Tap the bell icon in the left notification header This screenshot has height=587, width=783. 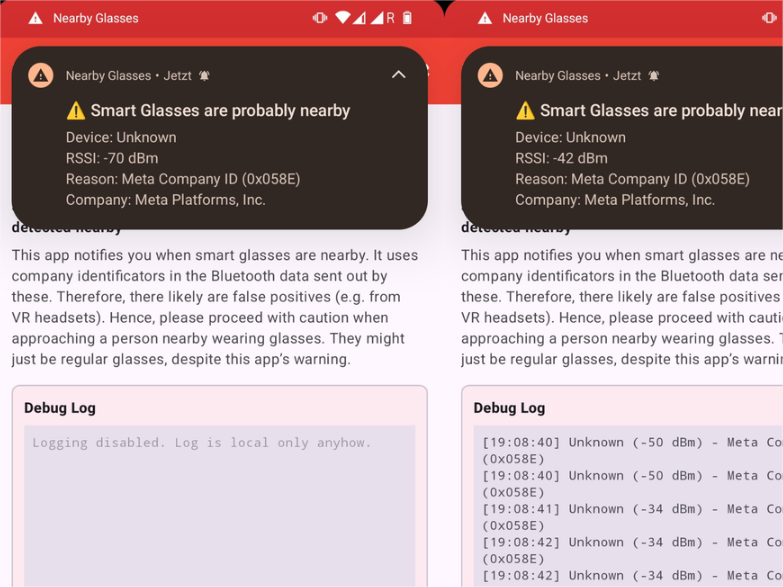point(204,76)
